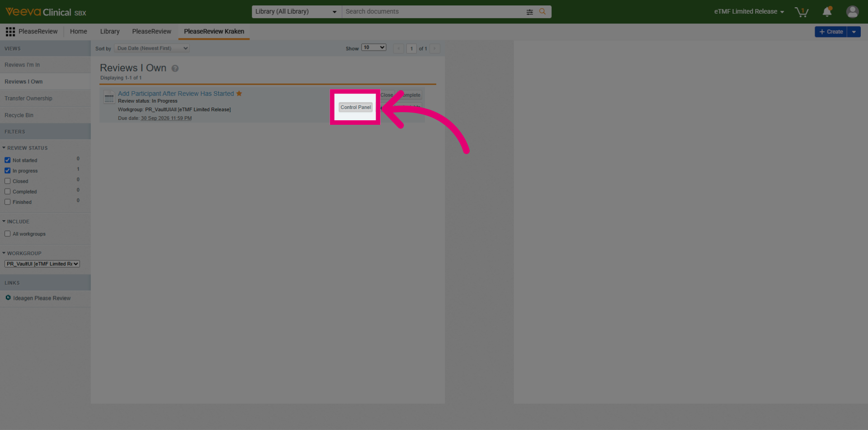Click the Control Panel button

tap(356, 107)
